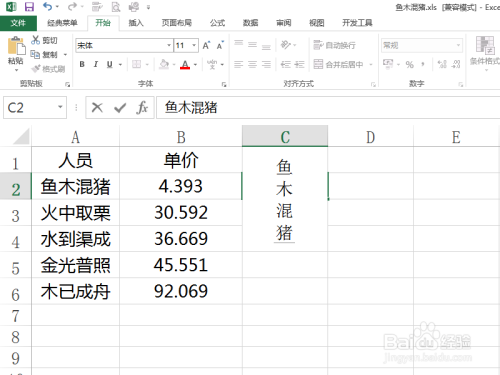The height and width of the screenshot is (375, 500).
Task: Switch to 页面布局 (Page Layout) tab
Action: pyautogui.click(x=177, y=23)
